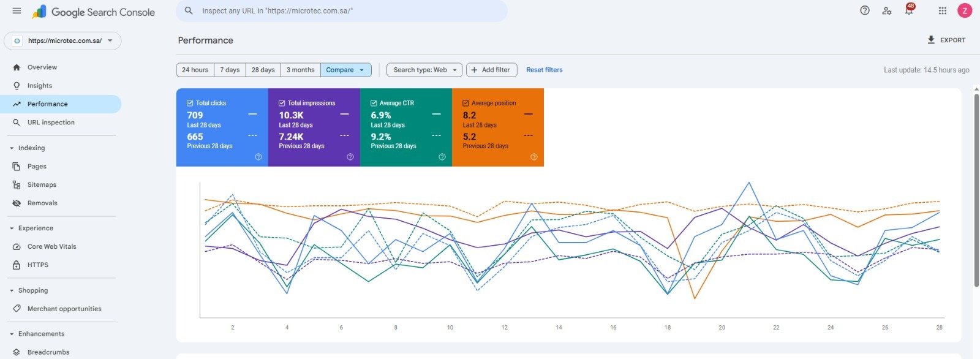Collapse the Indexing section
980x359 pixels.
12,148
